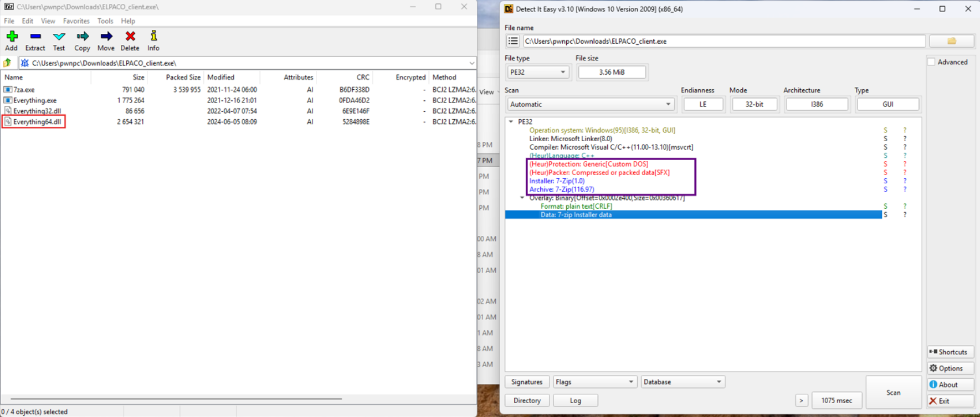Select Everything64.dll in the file list

coord(37,122)
